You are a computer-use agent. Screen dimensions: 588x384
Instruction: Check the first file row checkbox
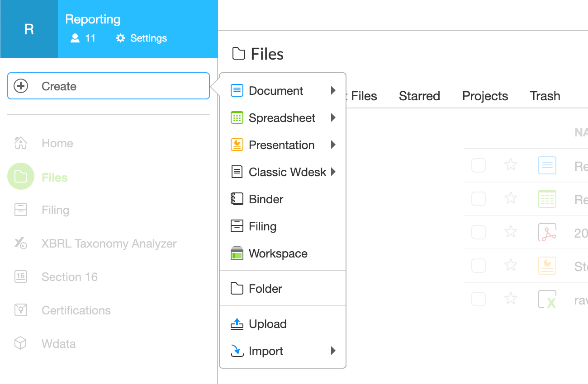pos(479,165)
